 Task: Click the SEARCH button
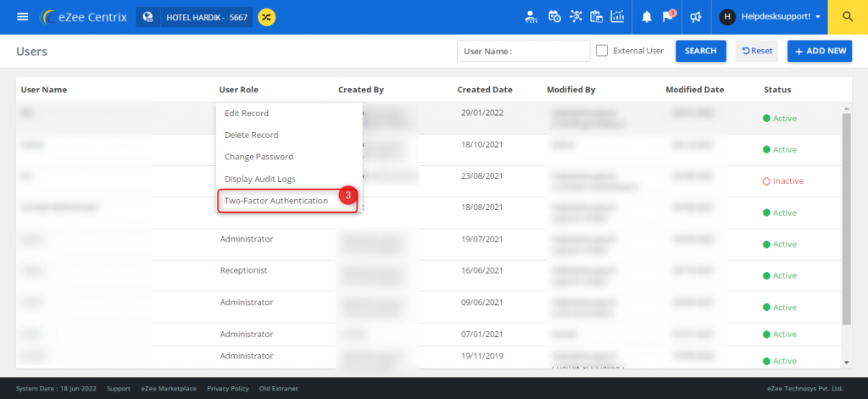pos(701,51)
